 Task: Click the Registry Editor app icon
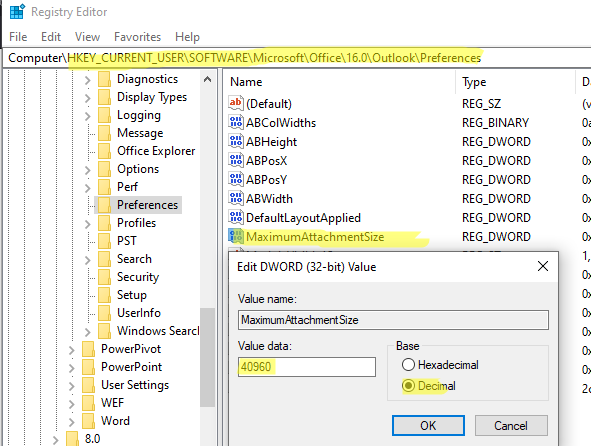(17, 11)
